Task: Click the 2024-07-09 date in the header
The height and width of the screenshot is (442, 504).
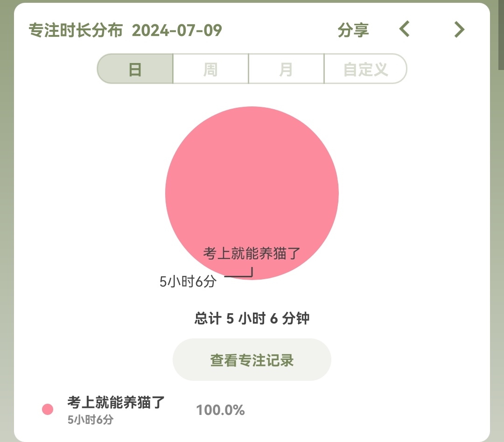Action: click(177, 30)
